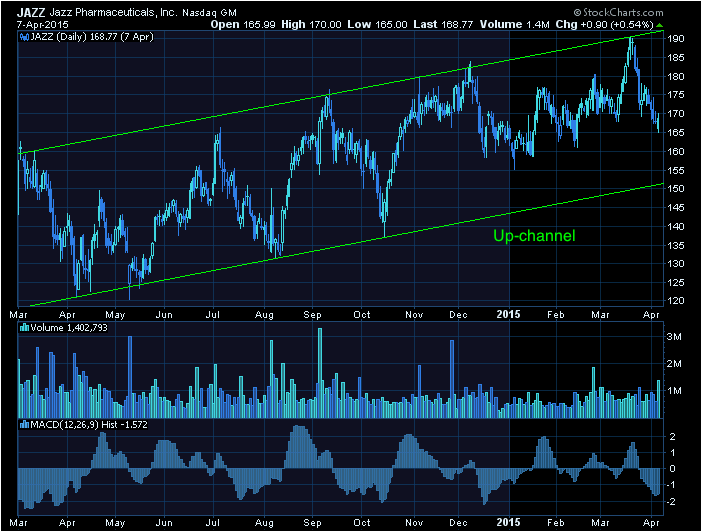This screenshot has height=532, width=702.
Task: Click the Volume 1,402,793 panel label
Action: (69, 328)
